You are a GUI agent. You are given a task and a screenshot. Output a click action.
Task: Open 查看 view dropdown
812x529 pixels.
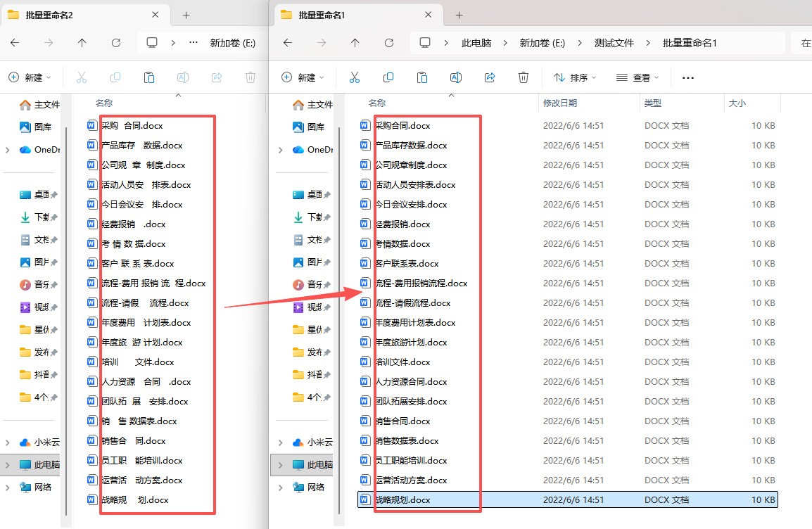[637, 77]
